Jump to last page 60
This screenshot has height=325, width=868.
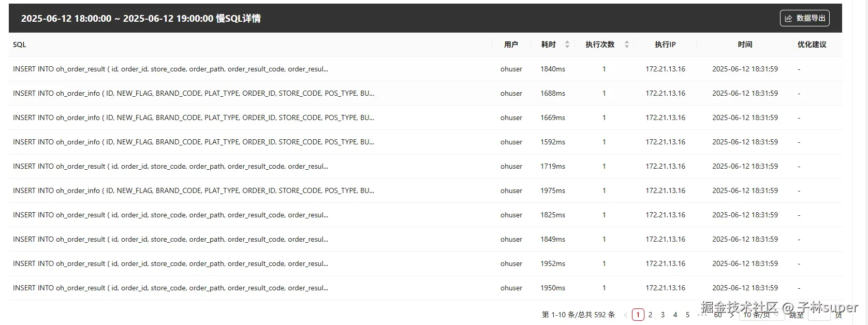tap(718, 315)
